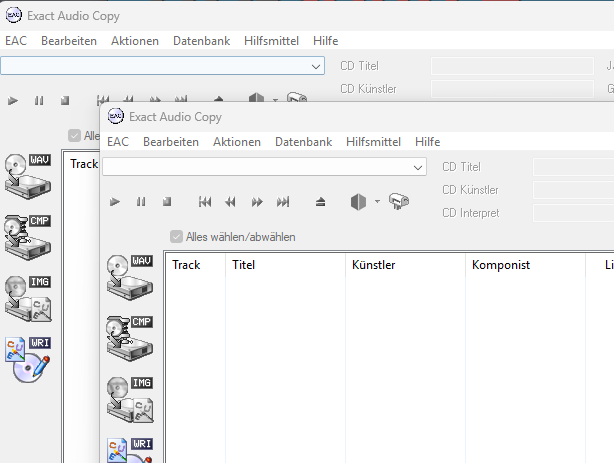Click the IMG icon in the back EAC window

(x=28, y=299)
